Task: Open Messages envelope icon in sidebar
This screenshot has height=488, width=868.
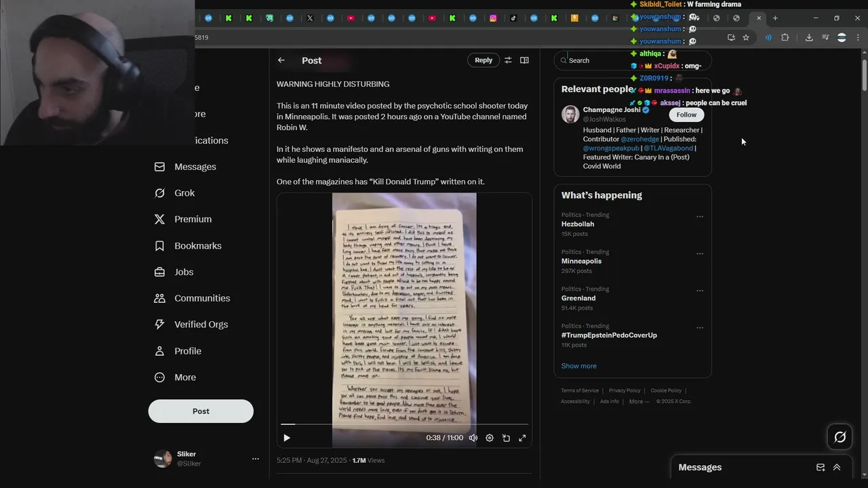Action: pos(159,167)
